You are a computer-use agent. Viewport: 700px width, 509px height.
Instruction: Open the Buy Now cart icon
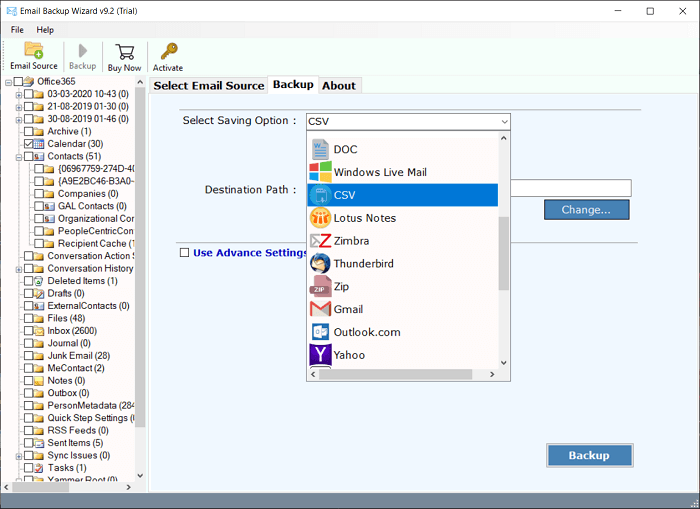tap(125, 52)
